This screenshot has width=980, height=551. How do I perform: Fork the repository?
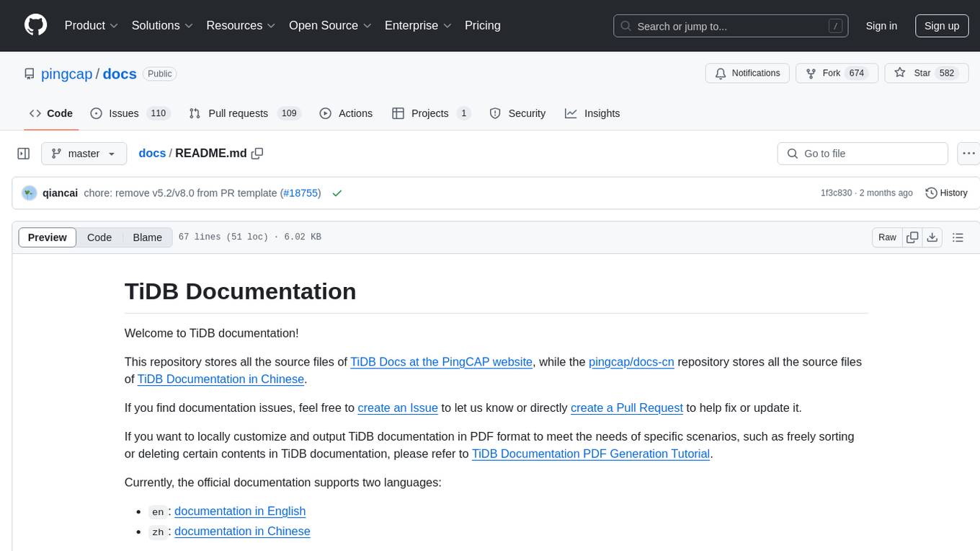[x=837, y=74]
